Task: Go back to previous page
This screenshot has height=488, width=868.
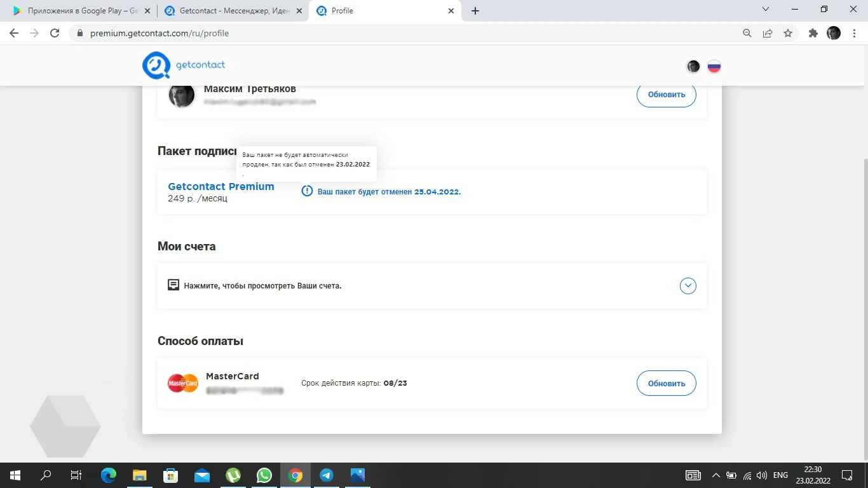Action: (14, 33)
